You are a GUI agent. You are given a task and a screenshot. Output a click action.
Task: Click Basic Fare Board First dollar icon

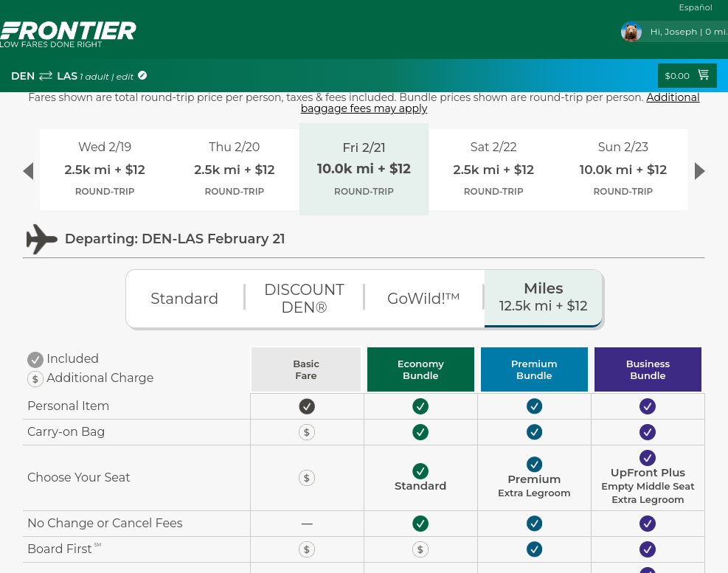pos(306,550)
